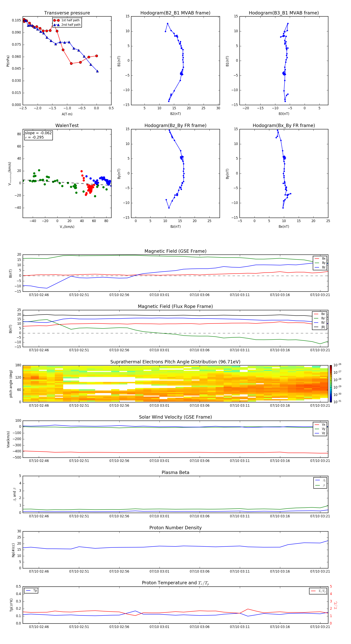
Task: Select Bz' in Flux Rope legend
Action: (x=320, y=323)
